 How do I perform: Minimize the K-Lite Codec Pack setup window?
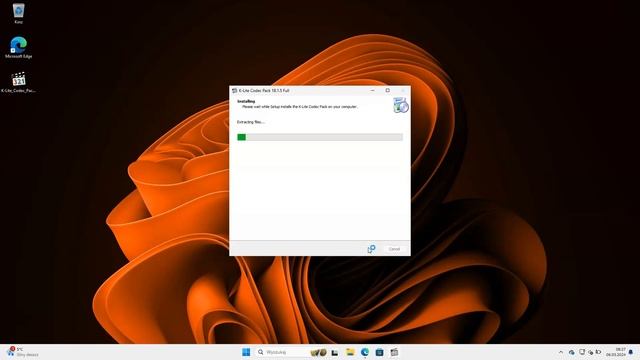click(x=373, y=90)
